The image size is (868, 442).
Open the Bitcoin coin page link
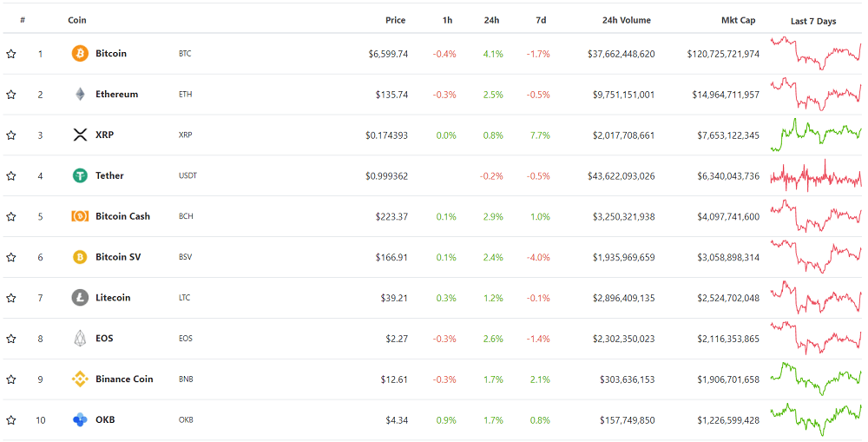pyautogui.click(x=111, y=53)
